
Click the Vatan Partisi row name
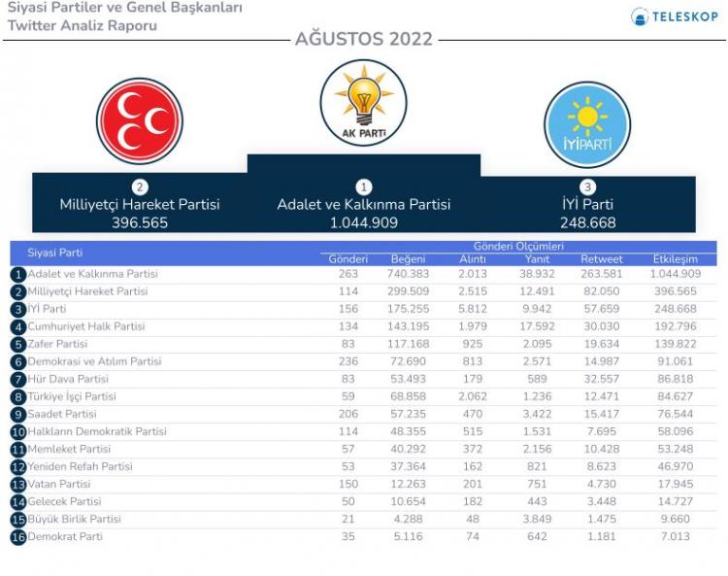click(58, 484)
